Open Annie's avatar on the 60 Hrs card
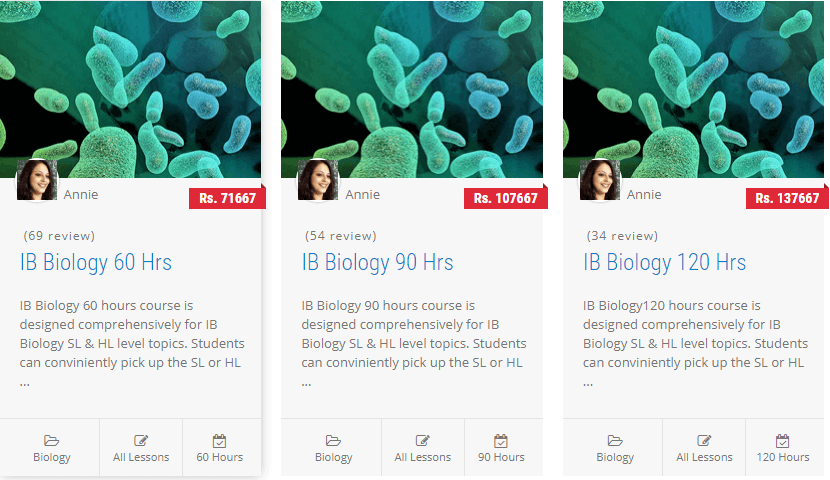Image resolution: width=830 pixels, height=480 pixels. pos(37,180)
